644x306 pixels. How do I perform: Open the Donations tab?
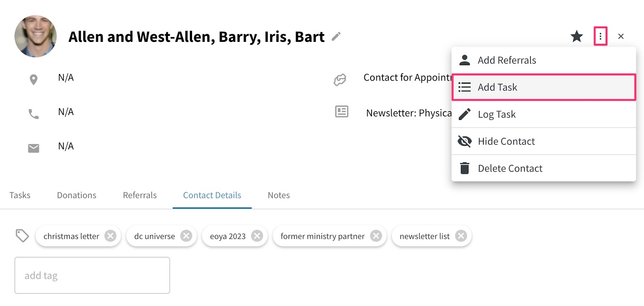click(x=76, y=195)
